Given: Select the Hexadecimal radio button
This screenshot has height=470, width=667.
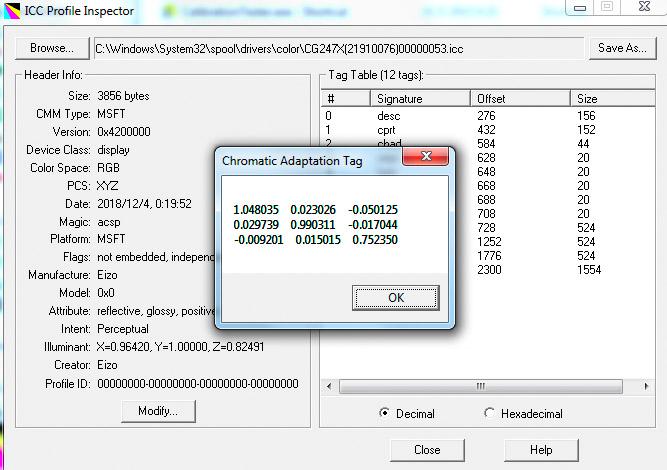Looking at the screenshot, I should pos(489,413).
